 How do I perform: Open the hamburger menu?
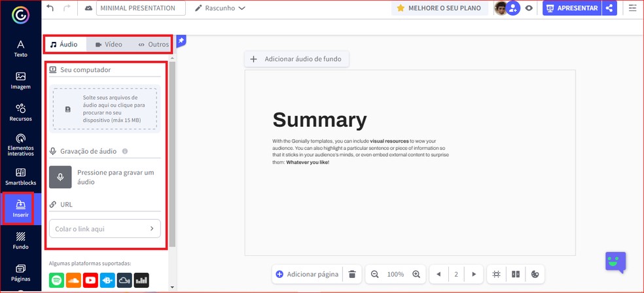tap(632, 9)
